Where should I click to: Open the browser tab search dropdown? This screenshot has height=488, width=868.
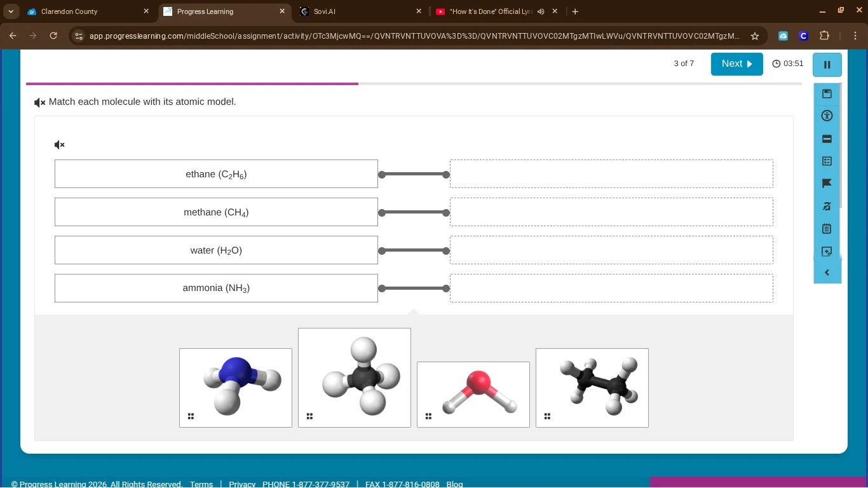click(10, 11)
